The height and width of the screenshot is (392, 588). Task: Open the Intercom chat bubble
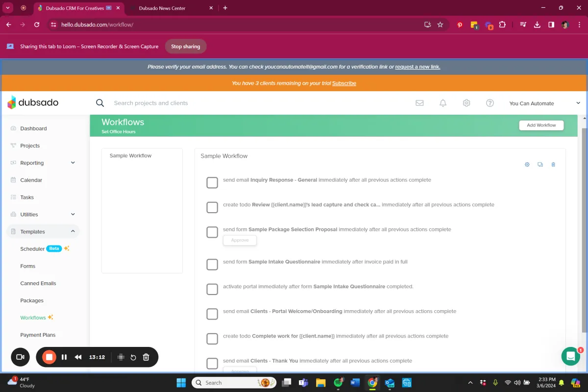(x=570, y=356)
